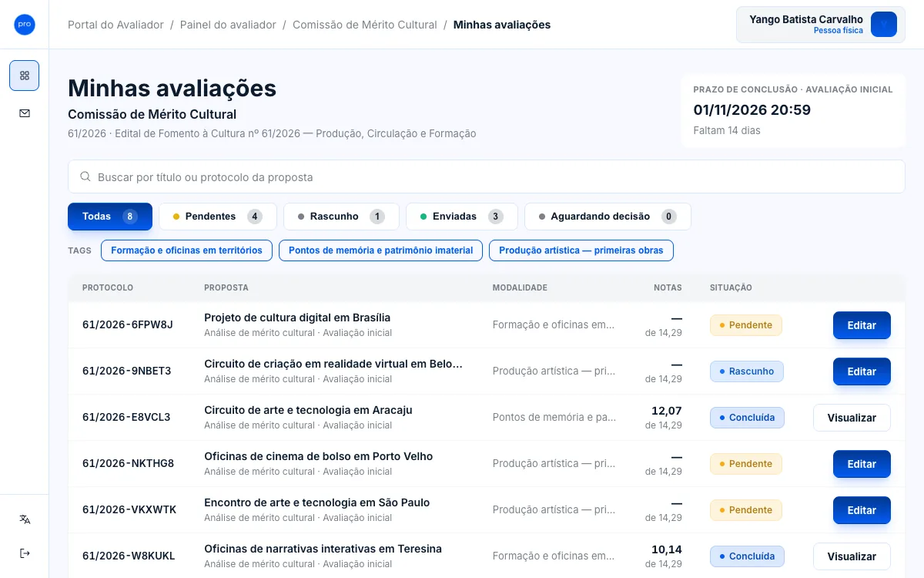Go to Painel do avaliador breadcrumb
Image resolution: width=924 pixels, height=578 pixels.
[x=228, y=25]
